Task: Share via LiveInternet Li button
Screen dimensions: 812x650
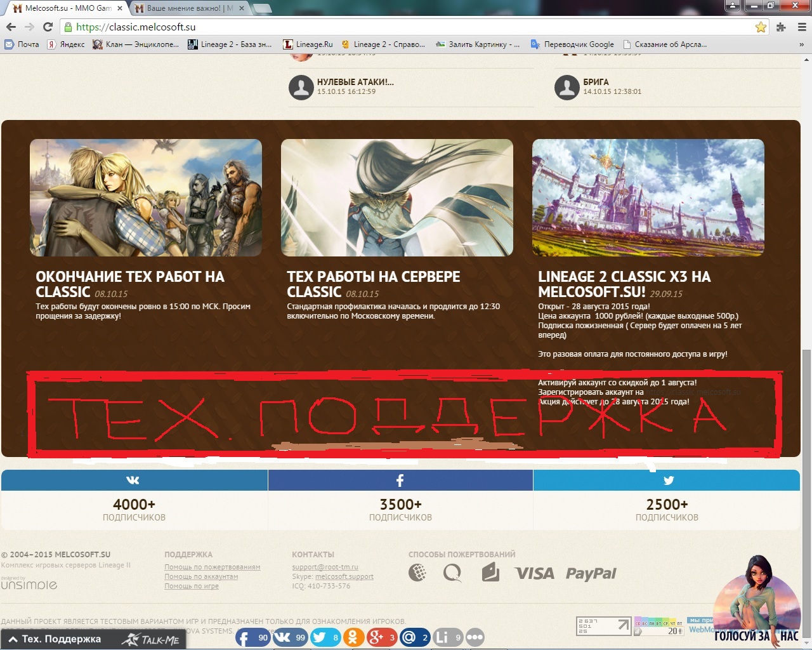Action: (x=448, y=637)
